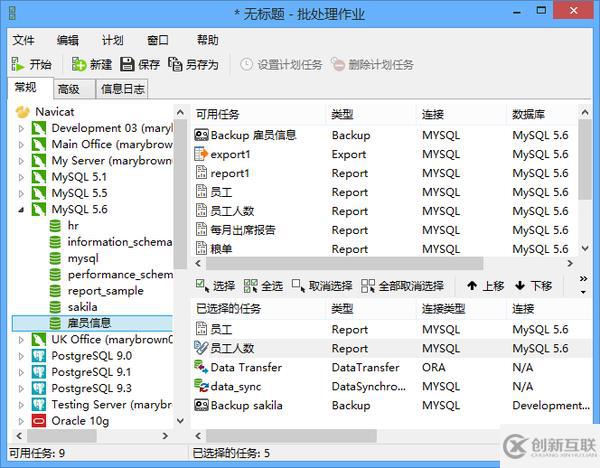Open the 计划 (Schedule) menu
This screenshot has width=600, height=468.
coord(112,40)
